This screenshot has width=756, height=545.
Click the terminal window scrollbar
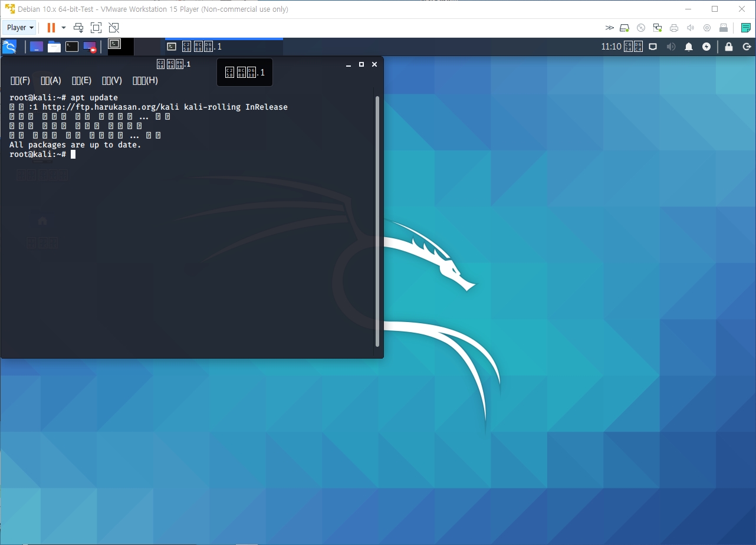pos(377,222)
